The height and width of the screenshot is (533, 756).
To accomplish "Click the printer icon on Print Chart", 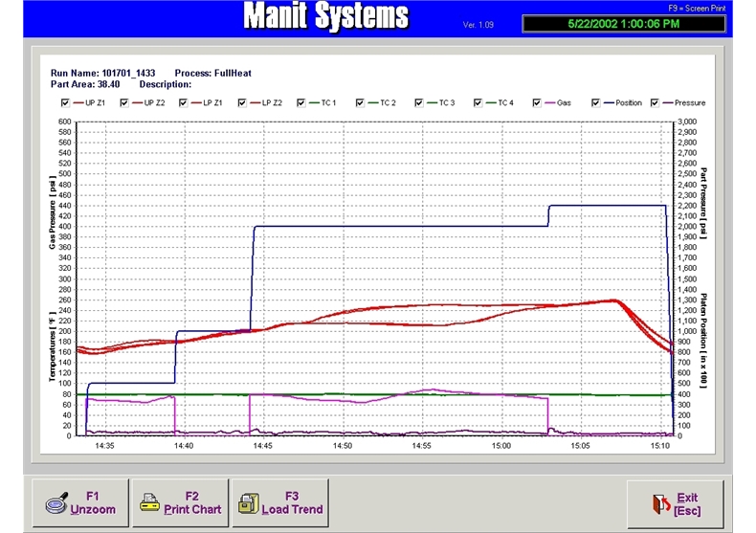I will click(150, 502).
